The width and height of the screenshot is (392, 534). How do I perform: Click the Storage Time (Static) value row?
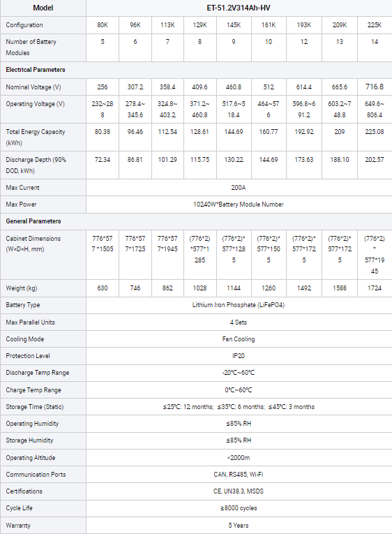pos(238,407)
